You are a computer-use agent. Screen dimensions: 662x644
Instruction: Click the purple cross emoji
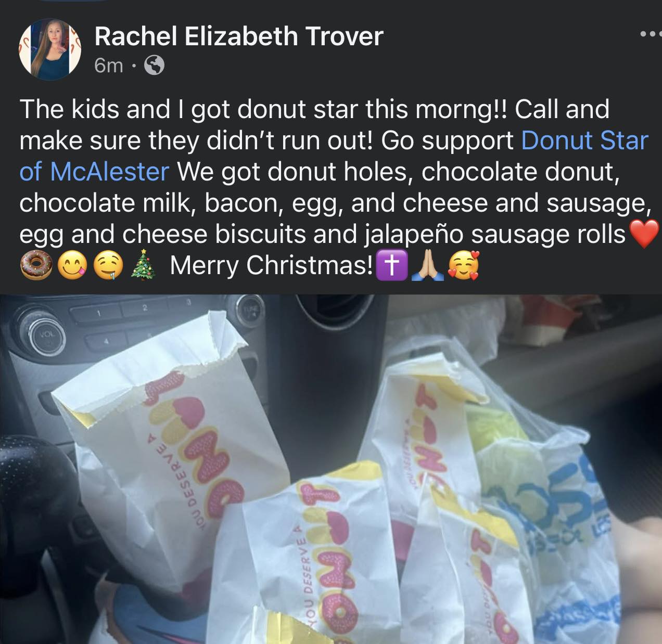tap(391, 265)
